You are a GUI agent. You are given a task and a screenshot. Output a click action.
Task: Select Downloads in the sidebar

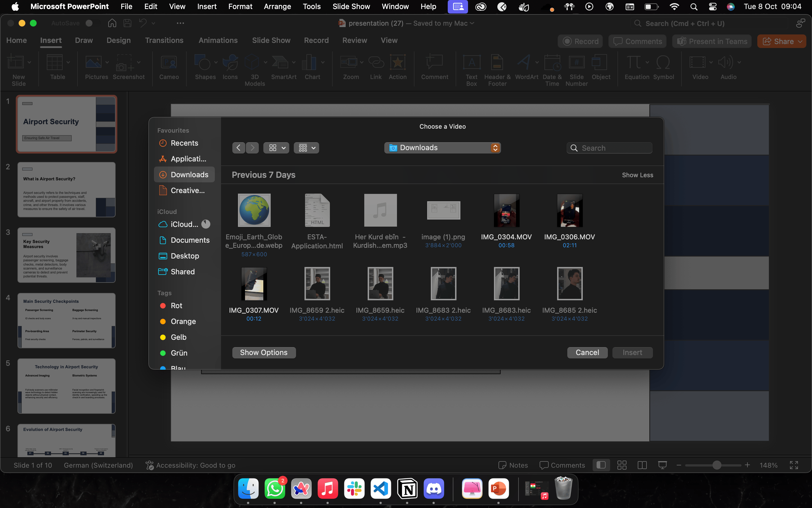pos(184,175)
